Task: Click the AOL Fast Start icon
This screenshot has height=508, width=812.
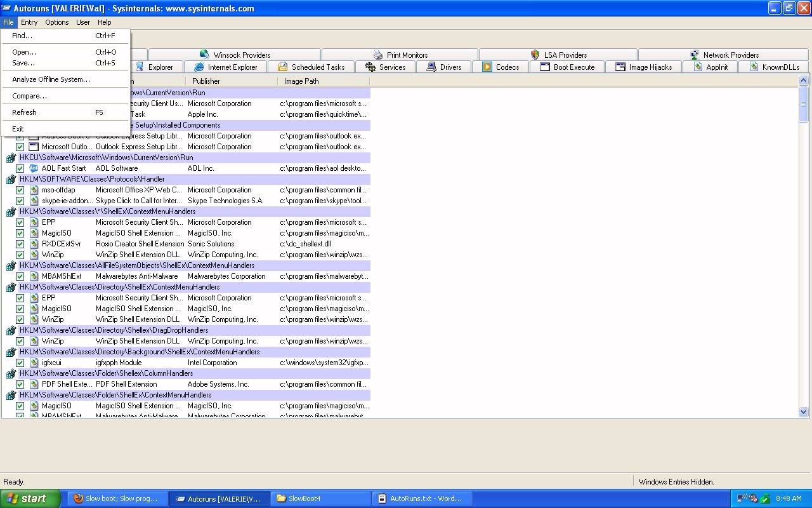Action: click(x=34, y=168)
